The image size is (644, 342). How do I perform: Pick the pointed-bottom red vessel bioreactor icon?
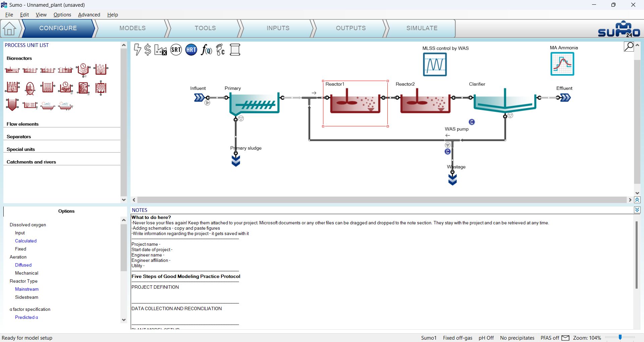(x=12, y=105)
